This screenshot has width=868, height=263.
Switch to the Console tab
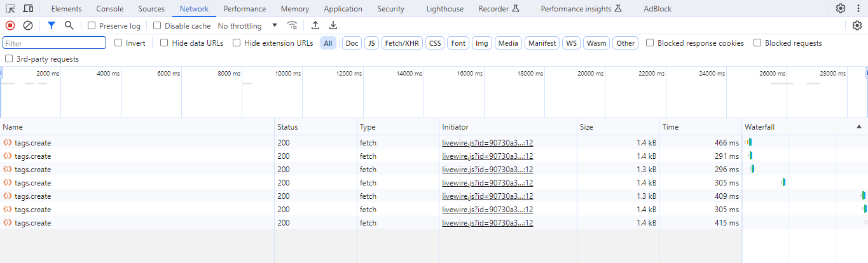110,9
